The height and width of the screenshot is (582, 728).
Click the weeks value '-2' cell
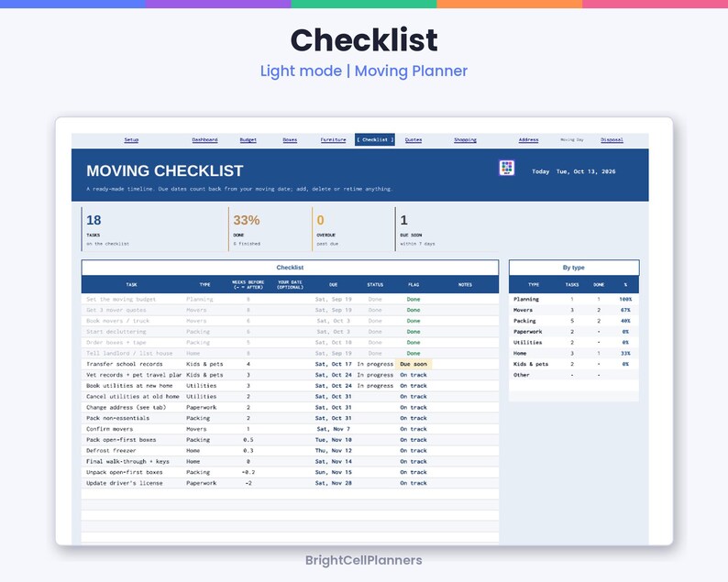tap(248, 483)
